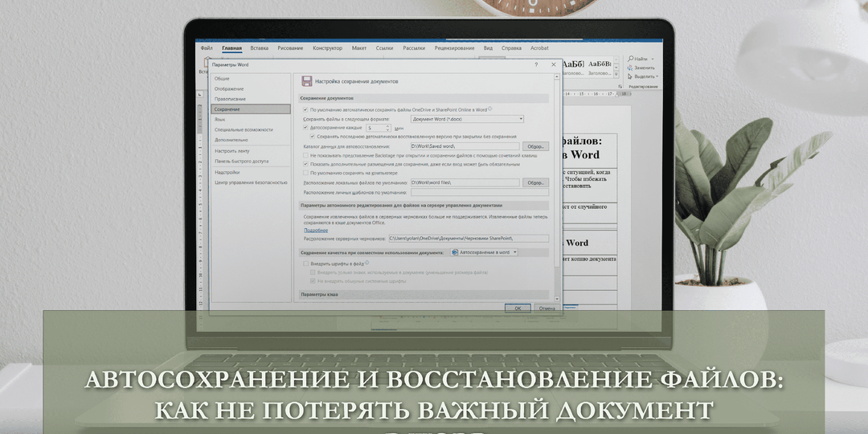The image size is (868, 434).
Task: Click the Заменить icon in ribbon
Action: 631,68
